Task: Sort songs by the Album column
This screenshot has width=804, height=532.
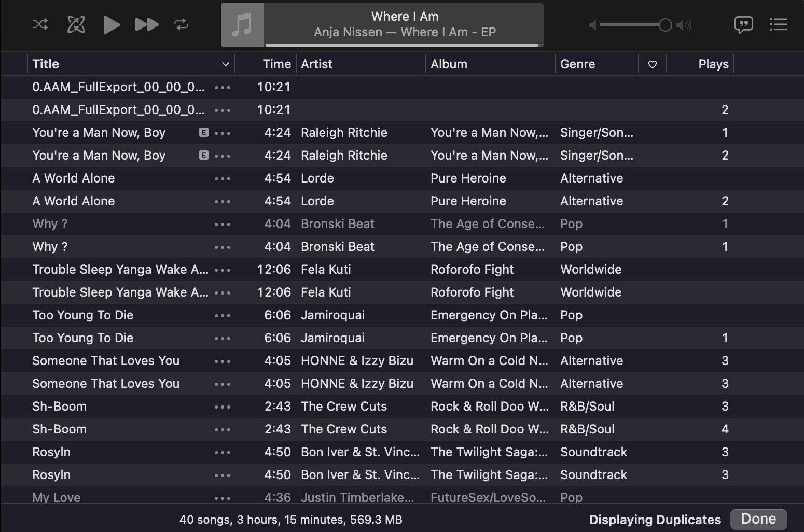Action: click(x=449, y=64)
